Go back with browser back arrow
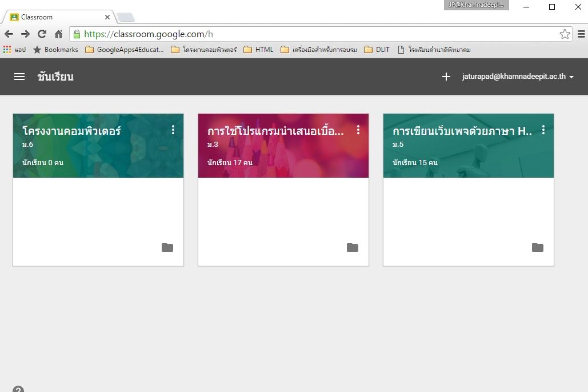The height and width of the screenshot is (392, 588). pyautogui.click(x=9, y=34)
